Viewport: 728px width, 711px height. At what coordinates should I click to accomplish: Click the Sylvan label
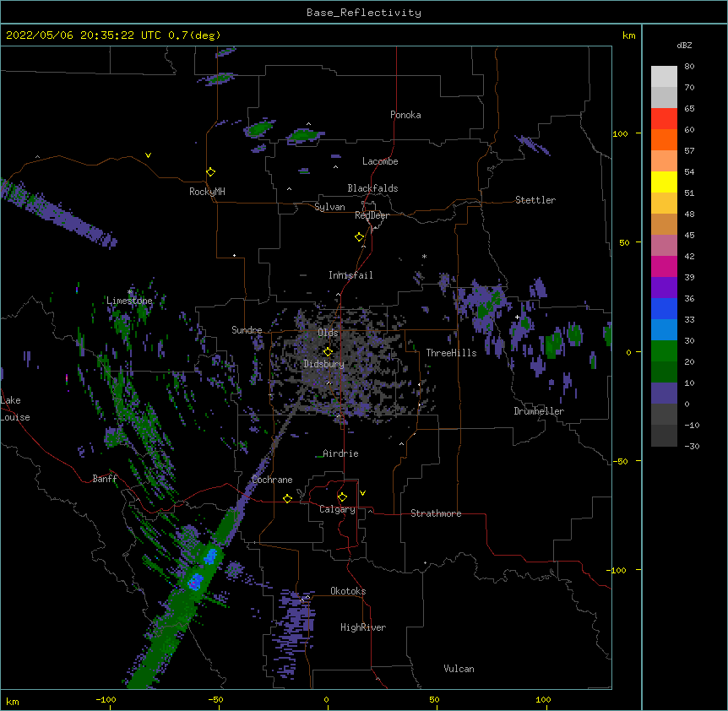tap(329, 207)
